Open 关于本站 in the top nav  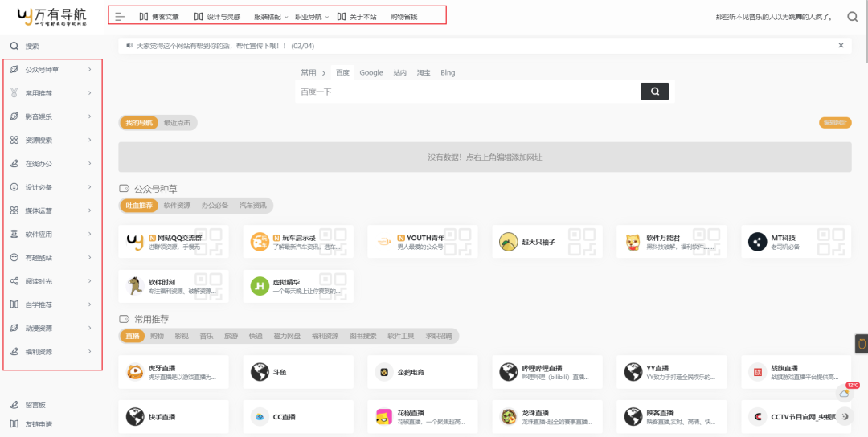pos(357,17)
